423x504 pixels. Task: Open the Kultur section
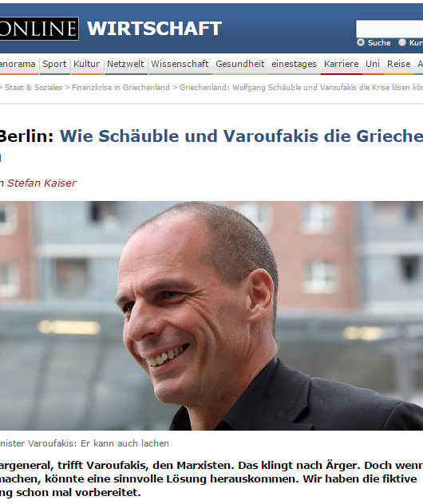click(86, 64)
